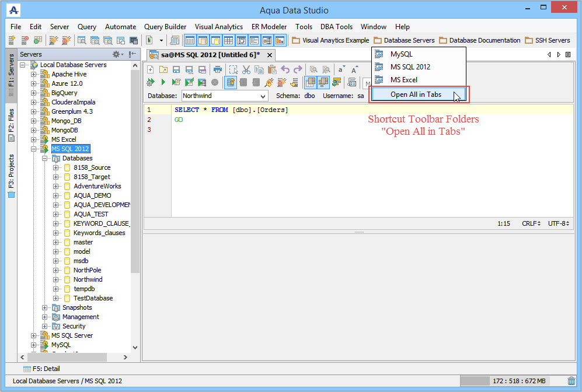Screen dimensions: 582x392
Task: Click the Undo arrow icon
Action: 285,69
